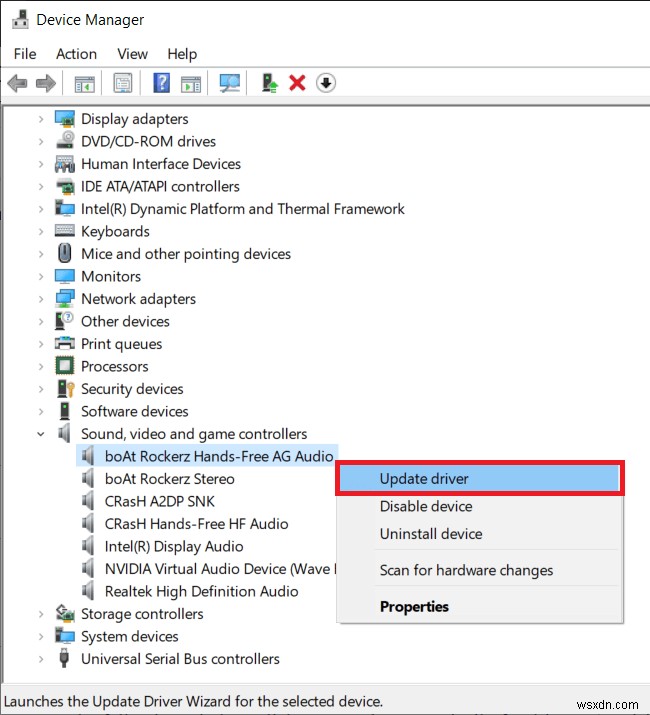The height and width of the screenshot is (715, 650).
Task: Click the Universal Serial Bus controllers plug icon
Action: click(64, 658)
